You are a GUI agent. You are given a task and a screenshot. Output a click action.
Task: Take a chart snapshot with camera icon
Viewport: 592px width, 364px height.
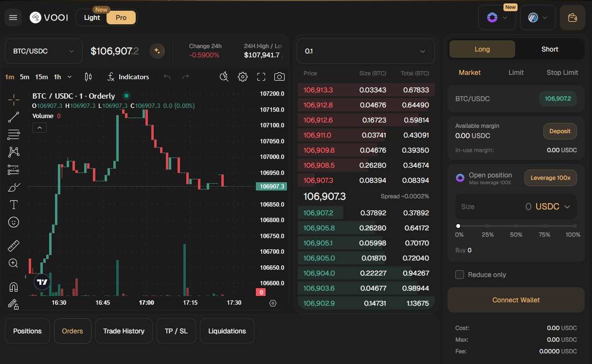(280, 76)
